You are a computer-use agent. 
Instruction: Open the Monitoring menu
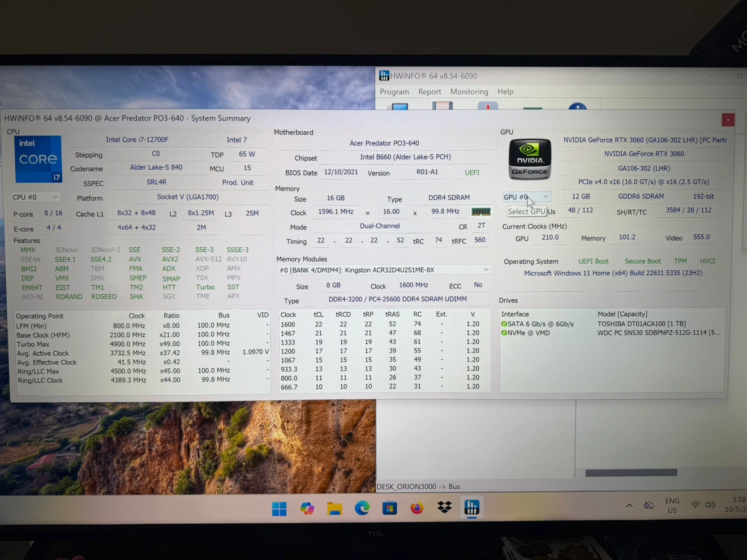coord(469,92)
